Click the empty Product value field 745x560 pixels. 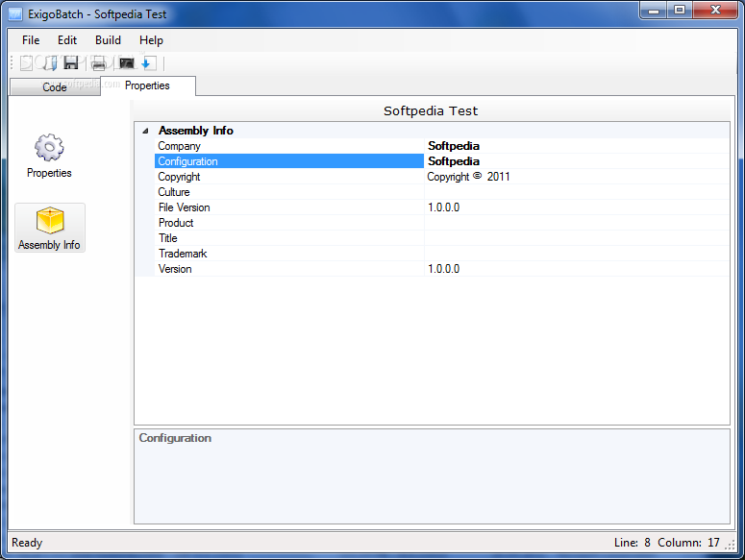[x=577, y=223]
